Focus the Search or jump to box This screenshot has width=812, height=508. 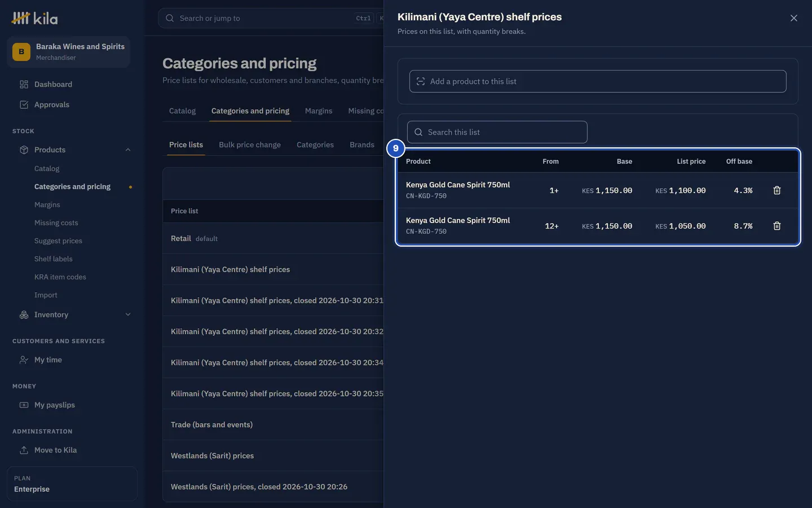tap(271, 18)
